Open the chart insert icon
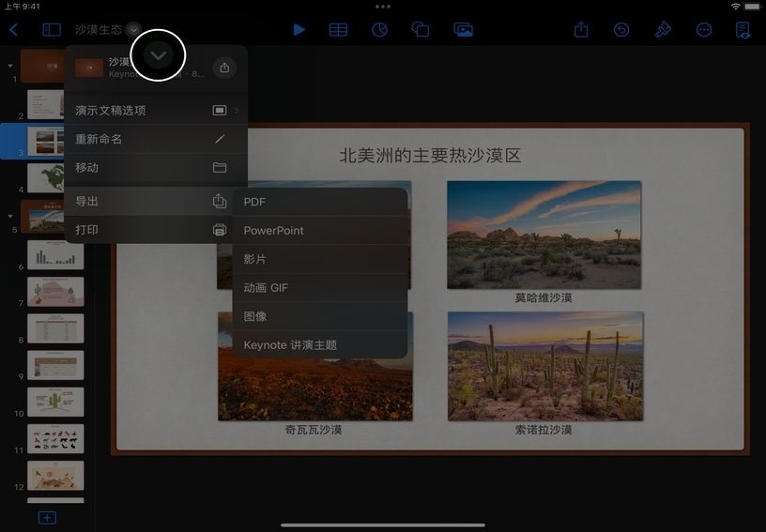 point(379,30)
